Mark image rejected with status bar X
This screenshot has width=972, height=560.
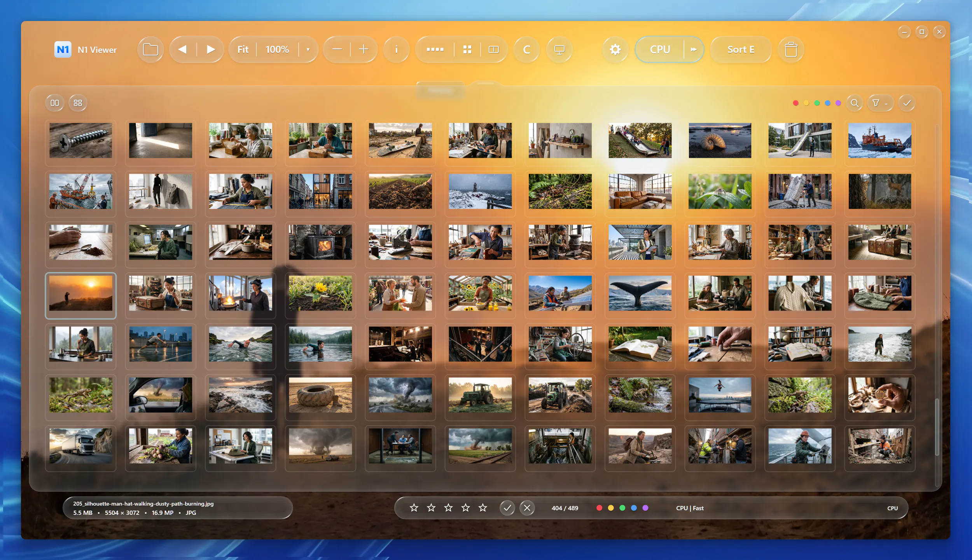527,508
